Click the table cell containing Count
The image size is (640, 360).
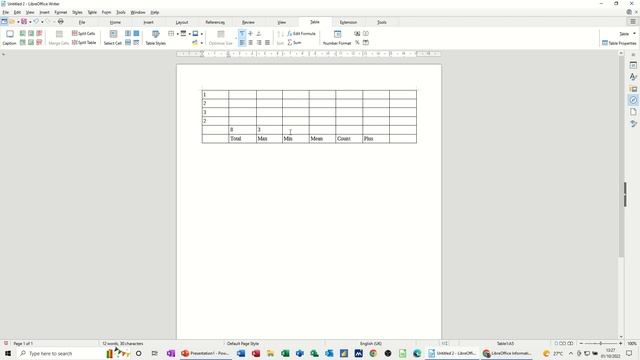coord(349,139)
